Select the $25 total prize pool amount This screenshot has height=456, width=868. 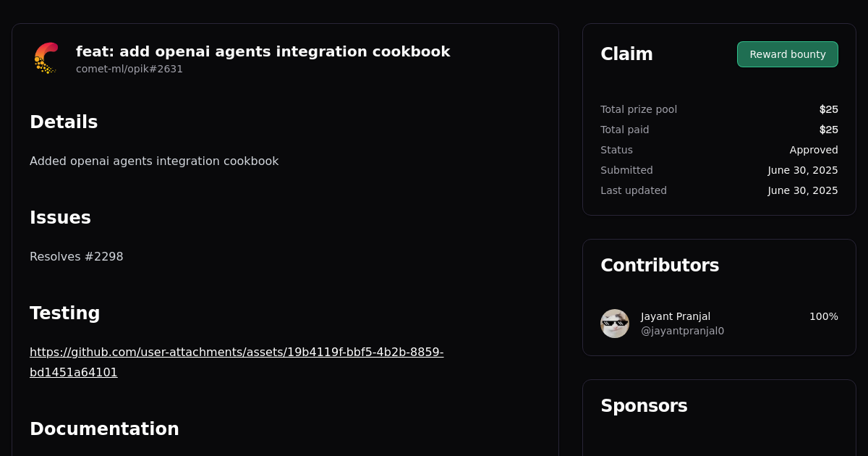click(828, 109)
